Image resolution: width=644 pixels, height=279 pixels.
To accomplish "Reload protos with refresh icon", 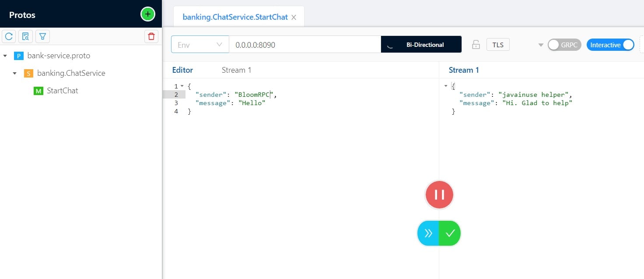I will coord(9,36).
